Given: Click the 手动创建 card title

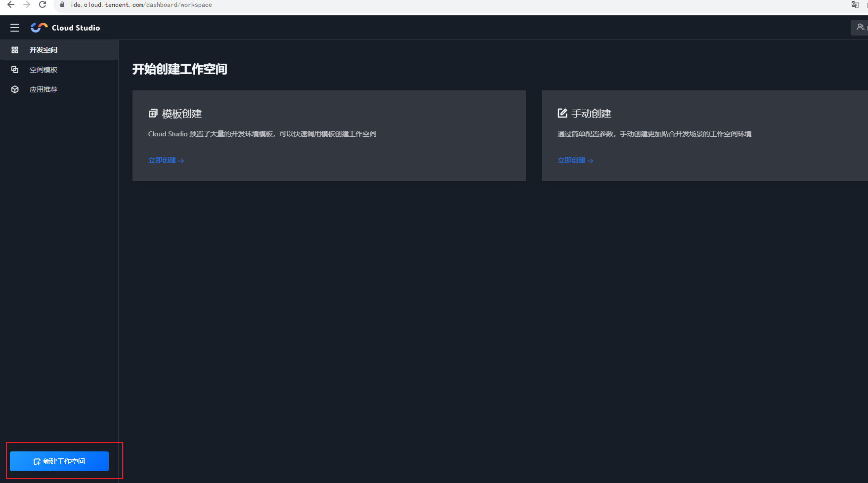Looking at the screenshot, I should [x=591, y=114].
